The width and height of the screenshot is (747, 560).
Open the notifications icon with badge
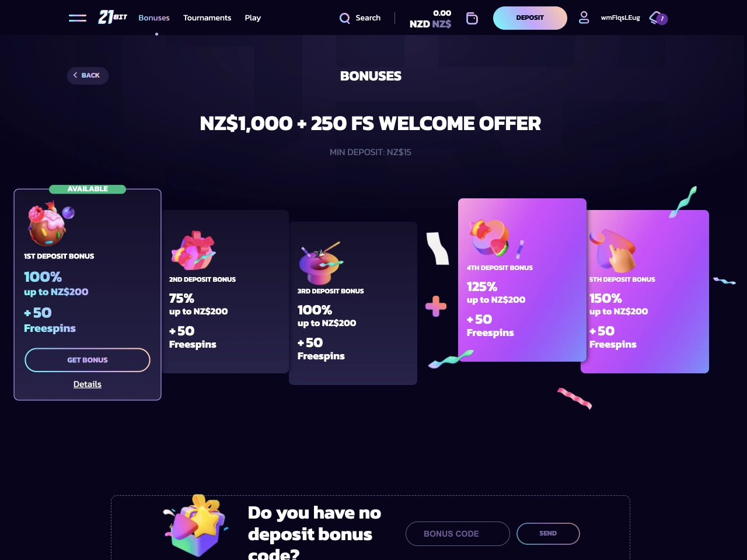[658, 18]
